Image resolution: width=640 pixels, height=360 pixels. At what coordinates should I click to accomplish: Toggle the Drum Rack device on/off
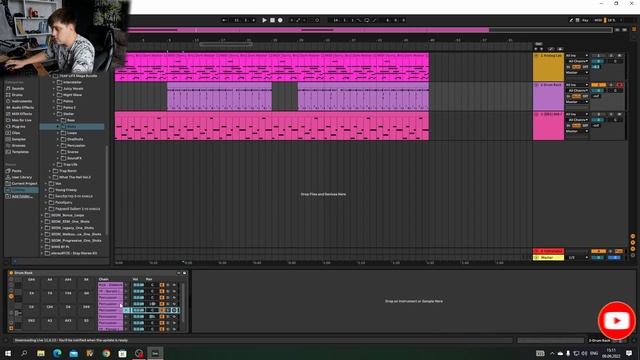11,273
